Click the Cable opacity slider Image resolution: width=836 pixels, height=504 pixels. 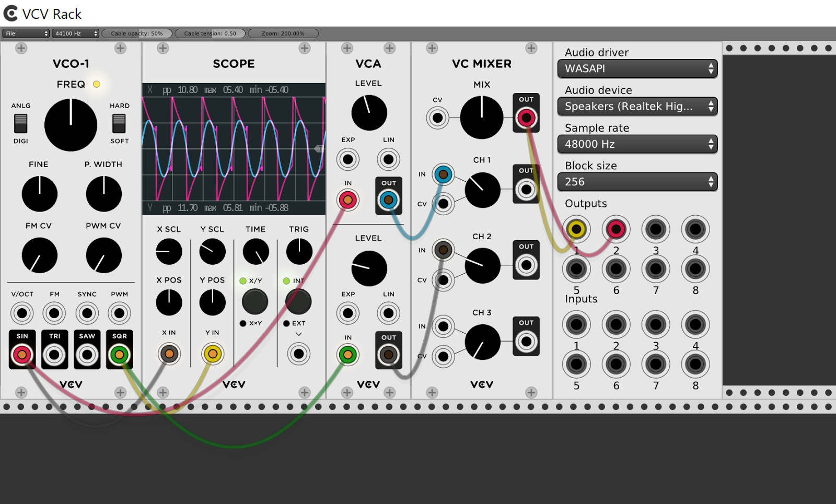tap(137, 33)
